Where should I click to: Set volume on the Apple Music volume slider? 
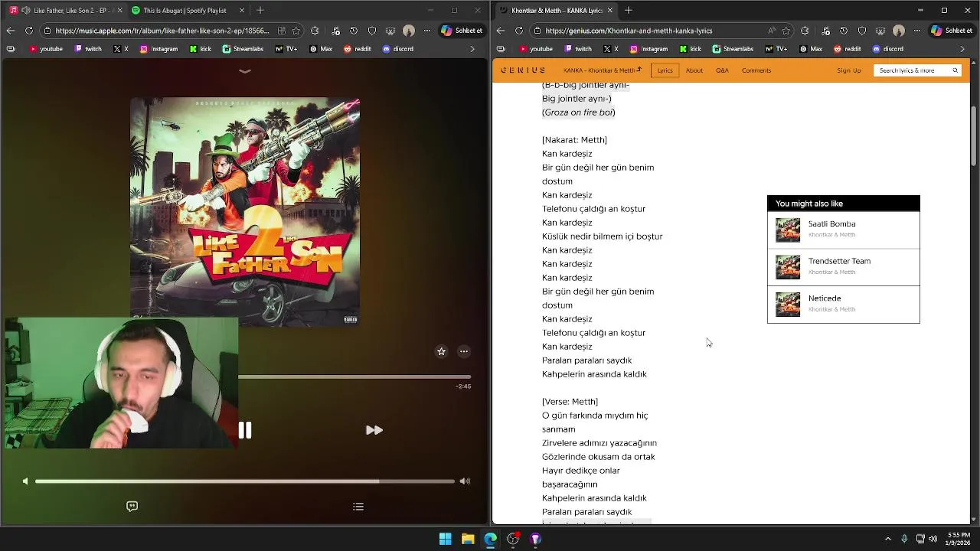pos(245,481)
